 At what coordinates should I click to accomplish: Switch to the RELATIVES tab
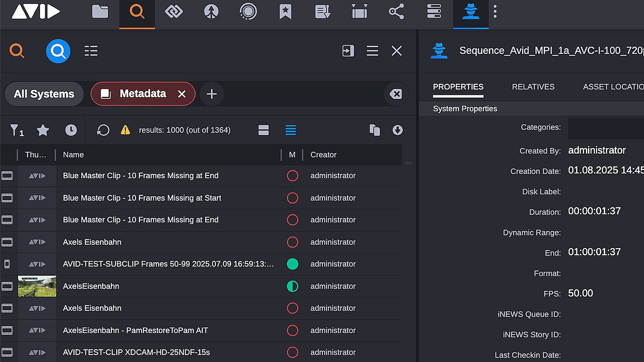533,87
